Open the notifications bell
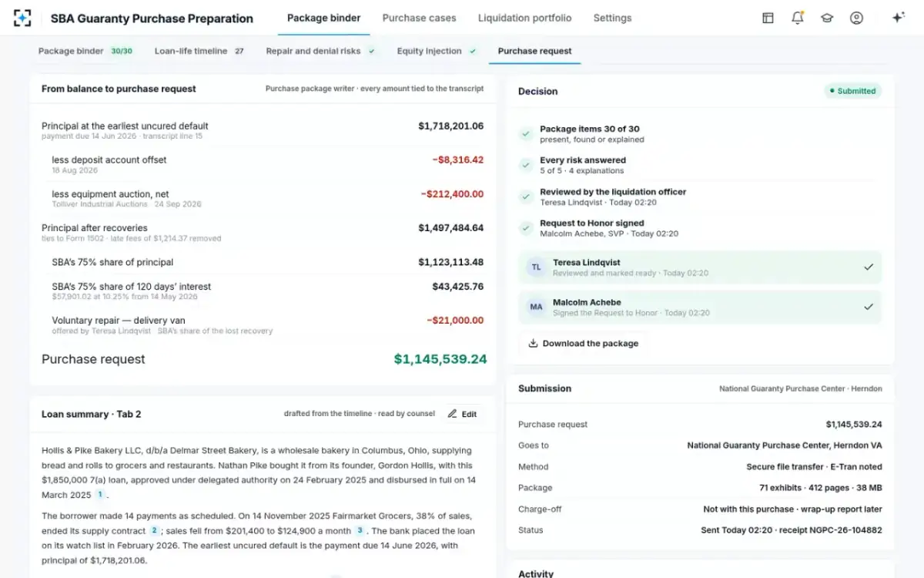The height and width of the screenshot is (578, 924). pyautogui.click(x=797, y=18)
